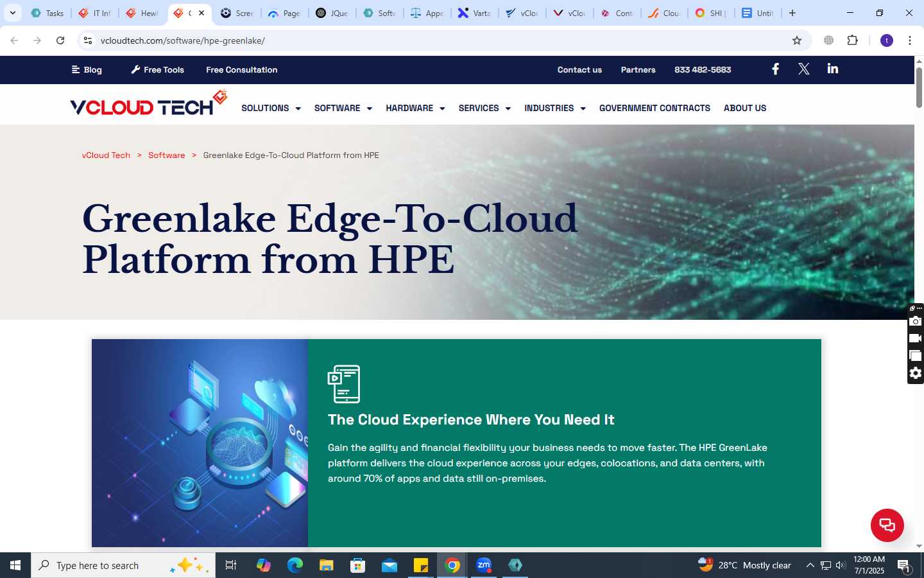Screen dimensions: 924x578
Task: Click the Windows search box
Action: [123, 565]
